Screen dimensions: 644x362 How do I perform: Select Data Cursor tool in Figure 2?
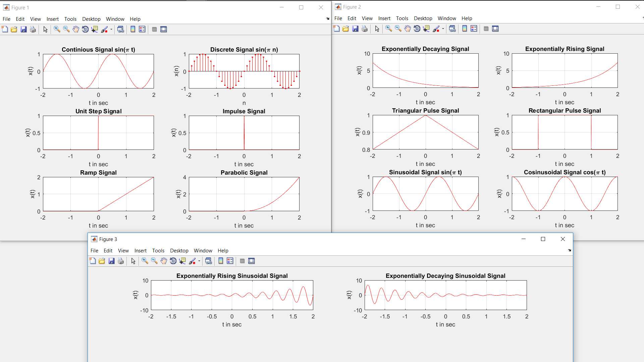[x=426, y=29]
